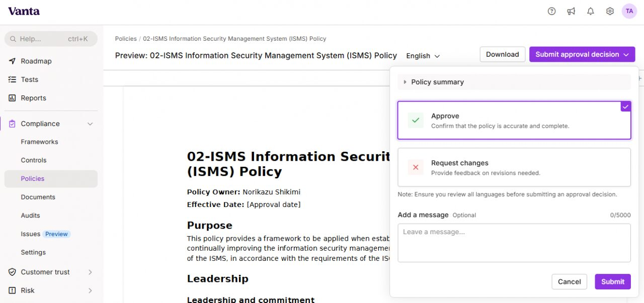Open the help question mark icon
This screenshot has height=303, width=644.
[x=552, y=11]
